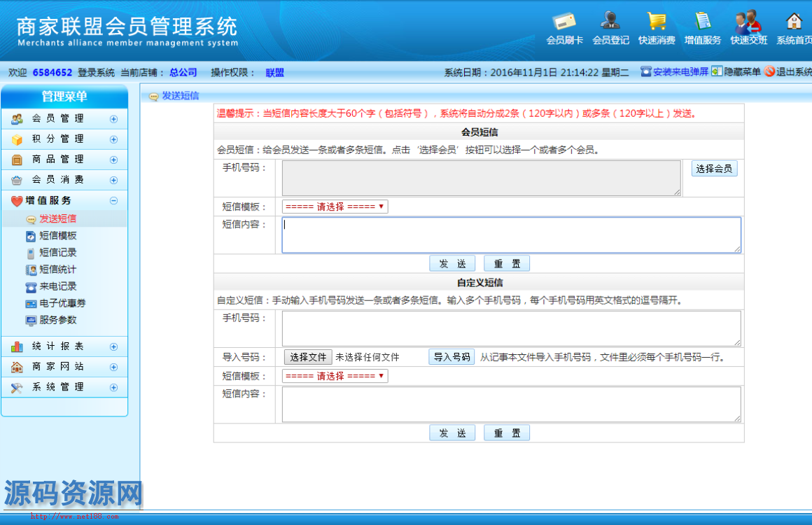Expand 会员消费 plus button
The image size is (812, 525).
click(x=114, y=180)
